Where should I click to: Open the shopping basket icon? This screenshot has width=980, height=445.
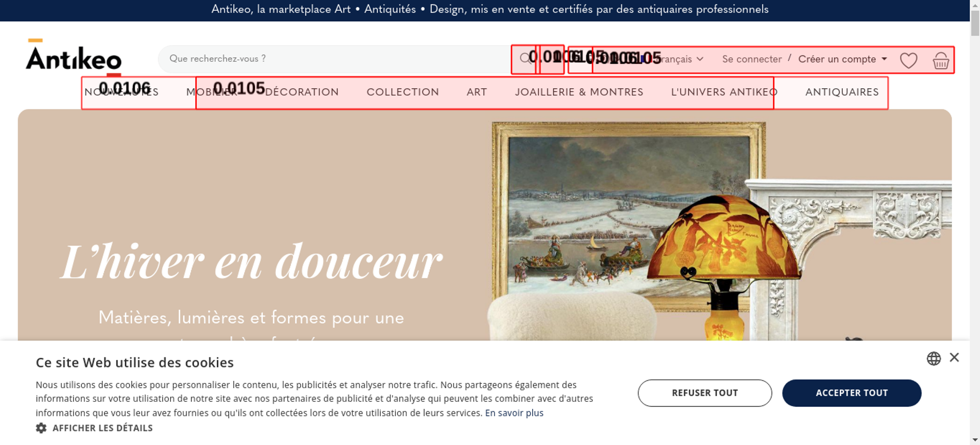[941, 60]
